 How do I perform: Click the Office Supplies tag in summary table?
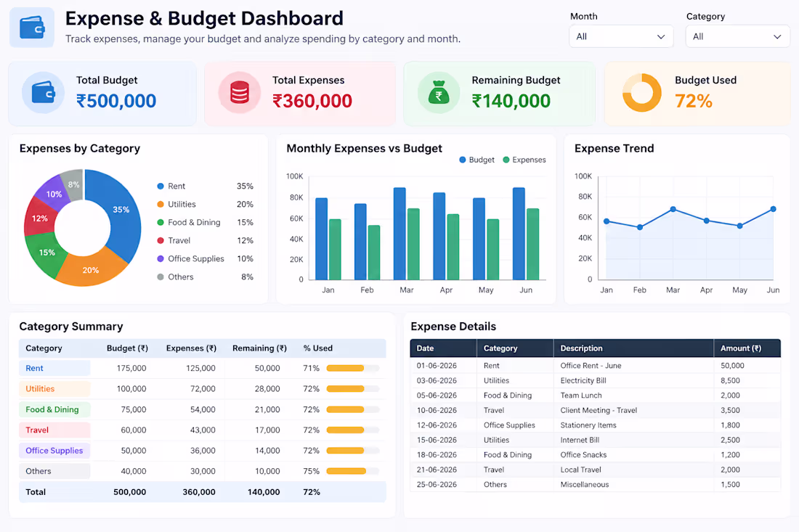point(54,451)
